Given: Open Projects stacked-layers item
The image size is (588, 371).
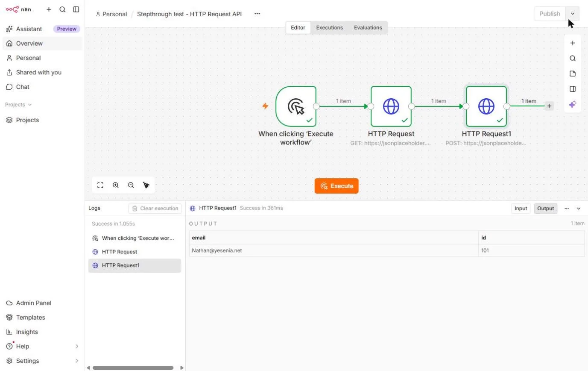Looking at the screenshot, I should tap(42, 120).
